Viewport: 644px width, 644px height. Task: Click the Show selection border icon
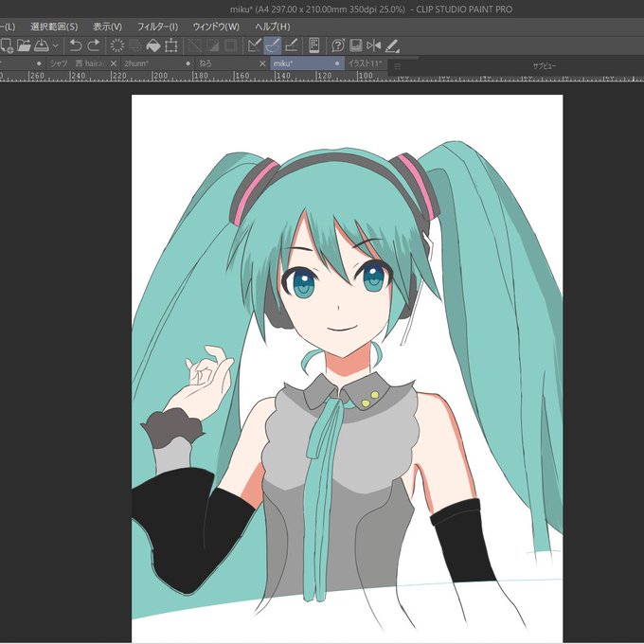point(231,45)
